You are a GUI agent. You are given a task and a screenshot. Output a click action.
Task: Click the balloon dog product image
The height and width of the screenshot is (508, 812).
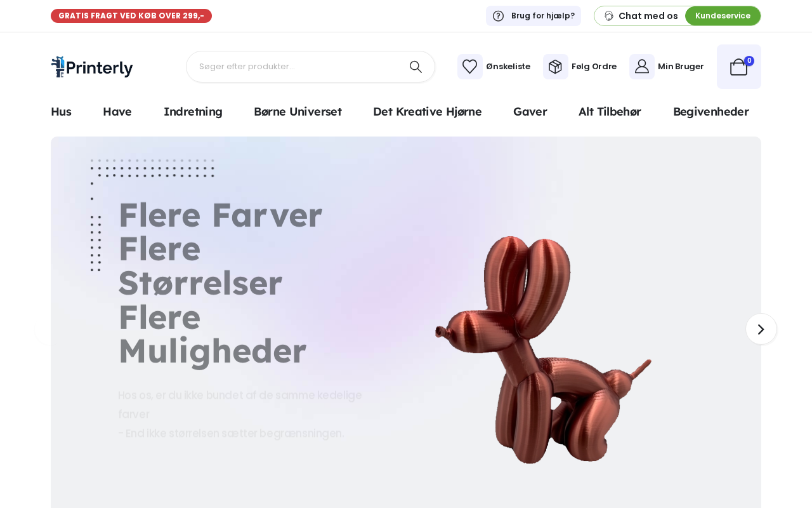pos(542,349)
